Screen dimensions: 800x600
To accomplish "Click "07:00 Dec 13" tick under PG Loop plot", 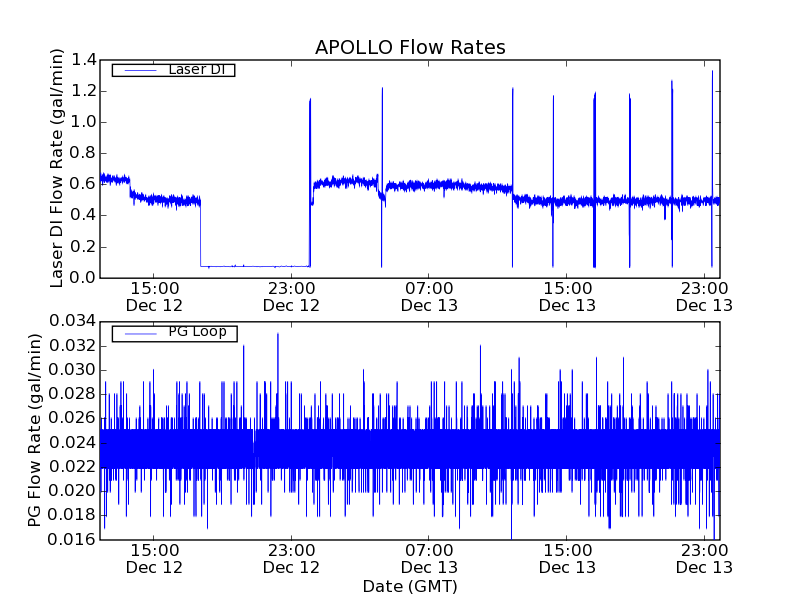I will (x=429, y=559).
